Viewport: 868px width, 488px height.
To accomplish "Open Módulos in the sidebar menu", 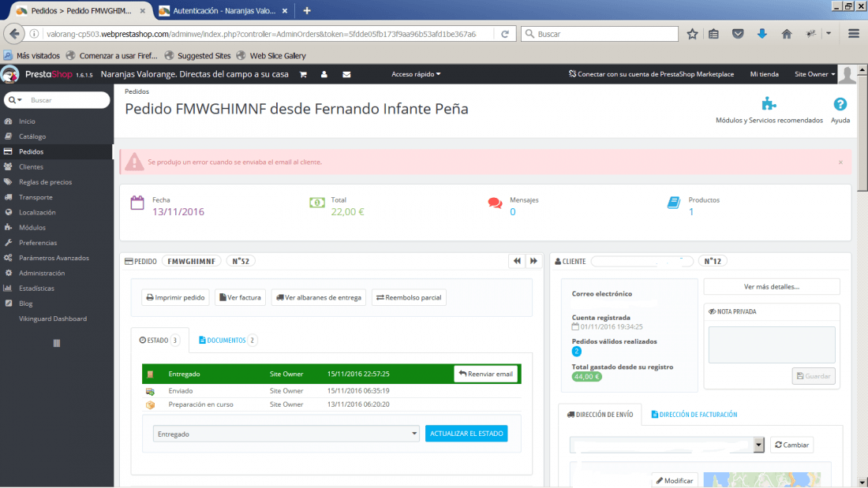I will click(57, 227).
